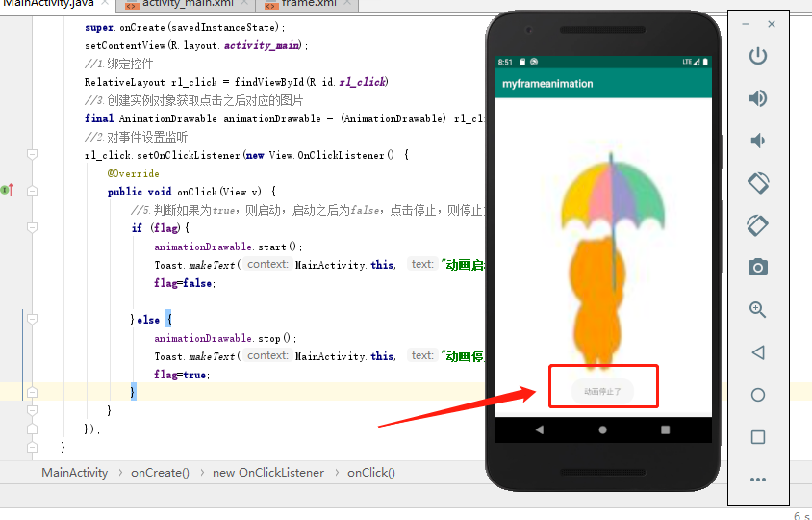This screenshot has height=520, width=812.
Task: Select onClick() in the breadcrumb bar
Action: [x=370, y=473]
